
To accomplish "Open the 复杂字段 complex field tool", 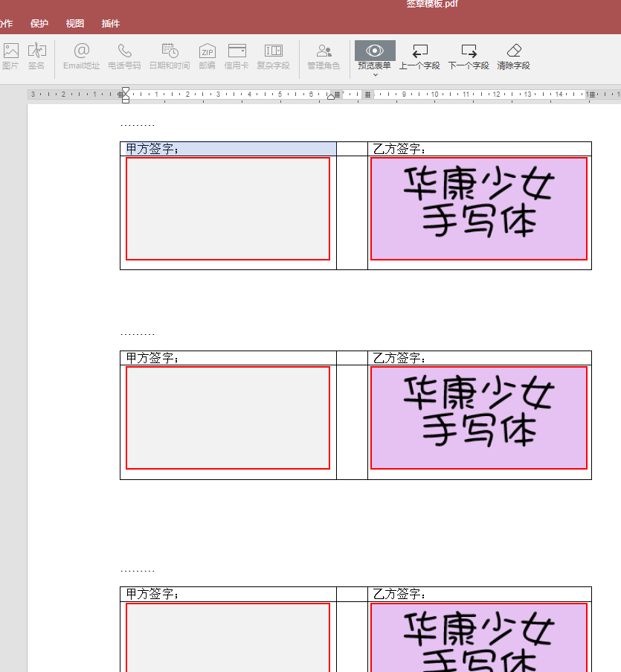I will pos(273,56).
